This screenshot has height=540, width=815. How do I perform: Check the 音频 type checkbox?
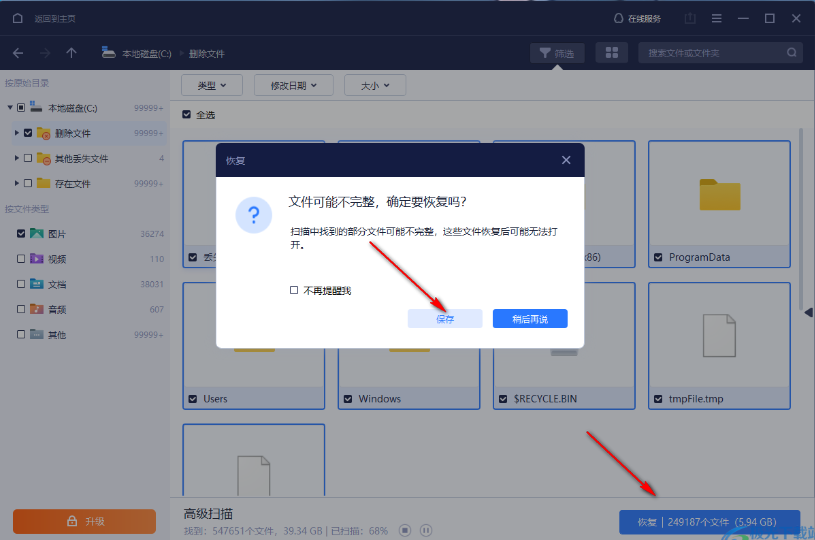coord(21,309)
